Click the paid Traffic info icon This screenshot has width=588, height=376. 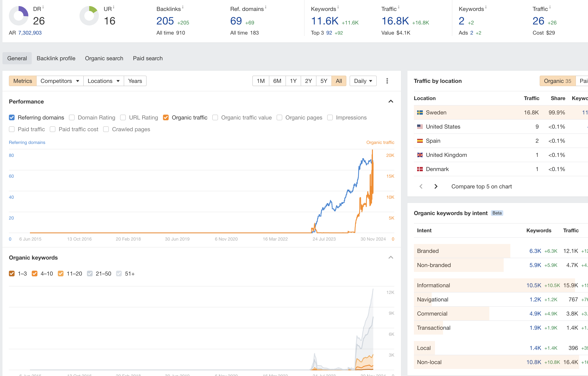tap(550, 7)
